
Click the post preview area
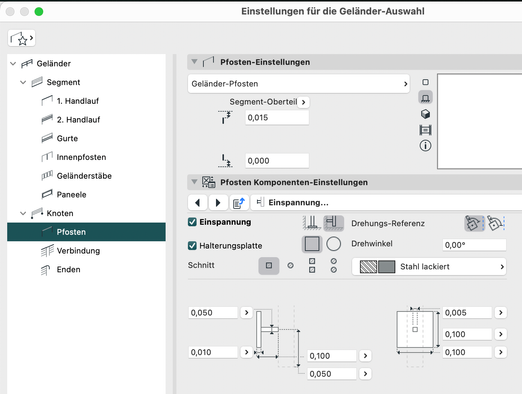(480, 121)
